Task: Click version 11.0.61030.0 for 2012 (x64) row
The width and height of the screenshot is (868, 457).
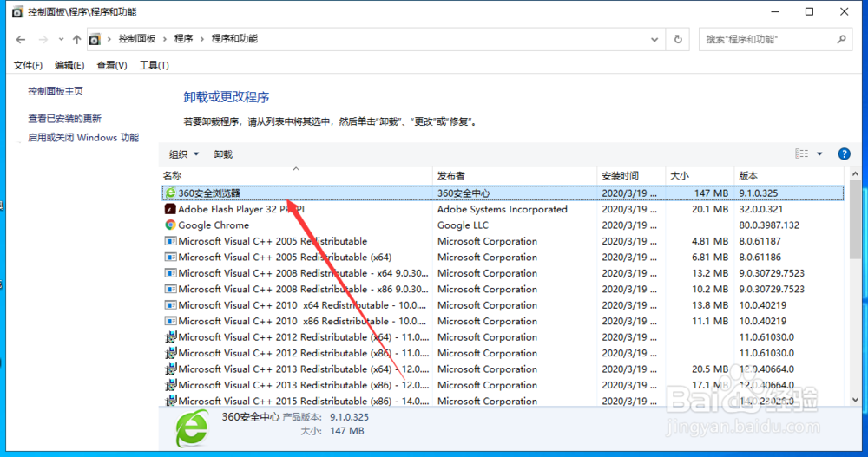Action: [766, 337]
